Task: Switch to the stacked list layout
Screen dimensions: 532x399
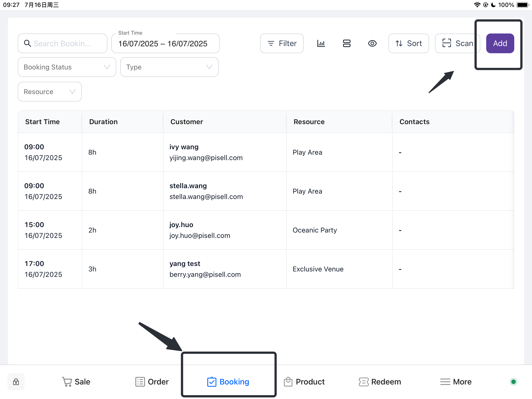Action: click(347, 43)
